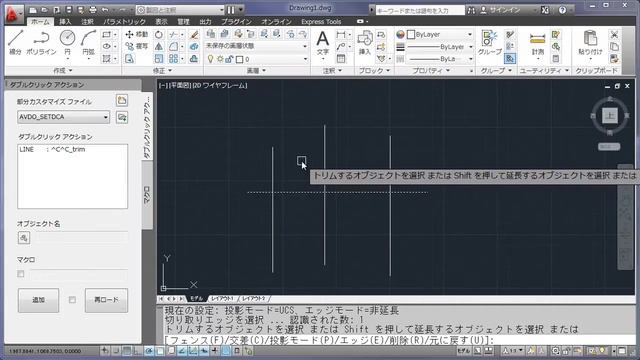Screen dimensions: 640x360
Task: Click the AutoCAD application menu logo
Action: pyautogui.click(x=13, y=13)
